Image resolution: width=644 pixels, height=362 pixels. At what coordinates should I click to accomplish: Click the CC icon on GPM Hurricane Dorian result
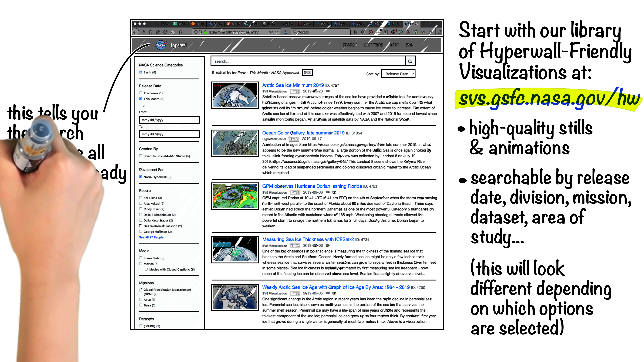(334, 192)
